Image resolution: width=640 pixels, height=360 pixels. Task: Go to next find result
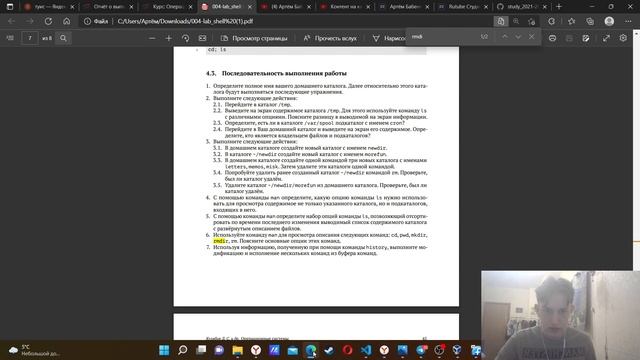(x=518, y=37)
